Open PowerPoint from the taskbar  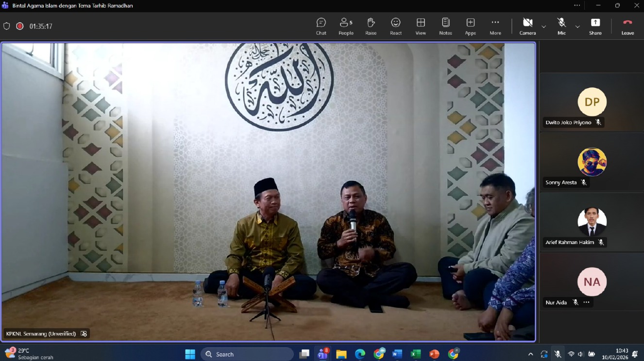point(434,354)
